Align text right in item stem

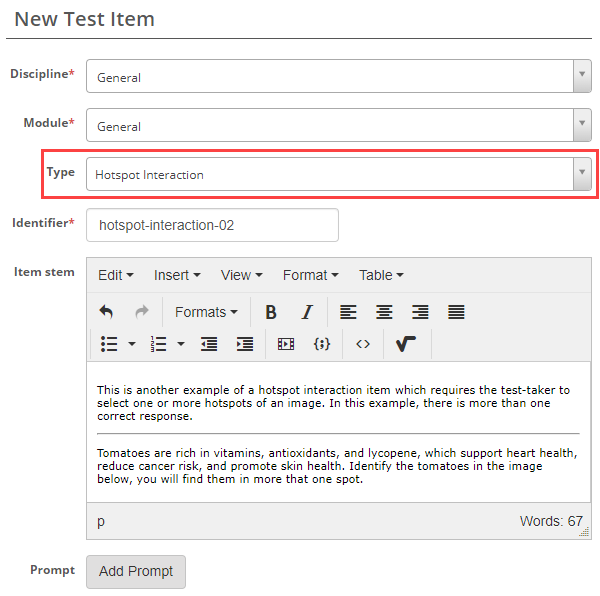(420, 312)
